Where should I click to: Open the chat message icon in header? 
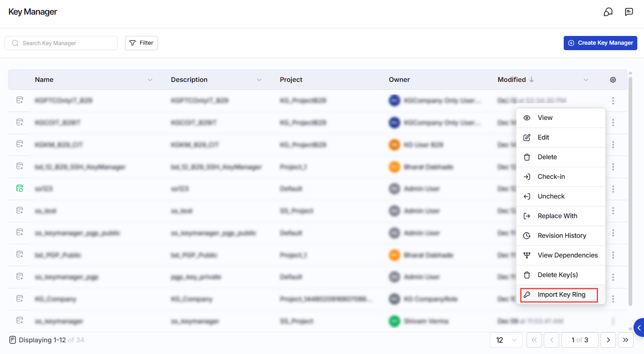[629, 12]
